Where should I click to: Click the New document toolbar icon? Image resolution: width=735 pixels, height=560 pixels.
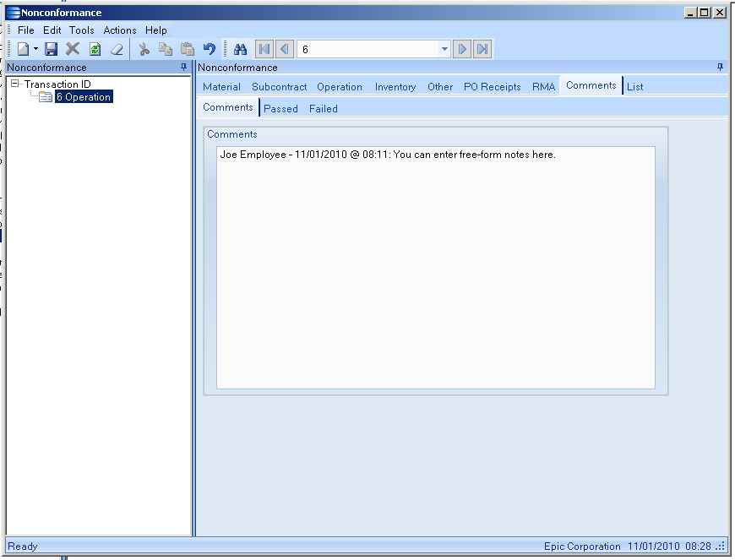point(23,49)
